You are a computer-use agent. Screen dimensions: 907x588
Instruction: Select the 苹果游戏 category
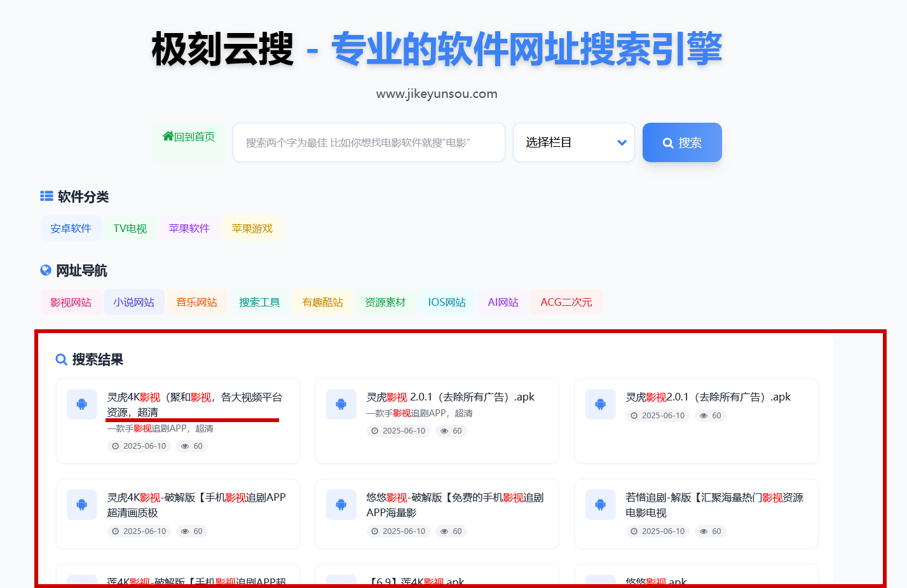coord(252,228)
